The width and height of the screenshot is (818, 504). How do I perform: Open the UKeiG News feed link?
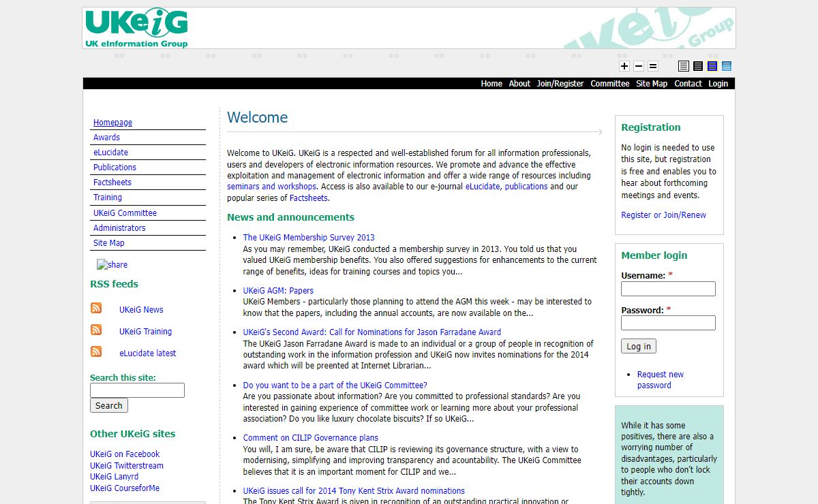(141, 310)
